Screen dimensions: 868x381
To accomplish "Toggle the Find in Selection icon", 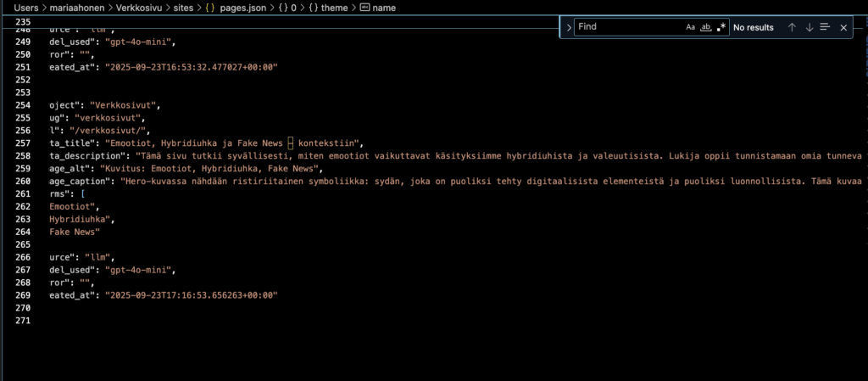I will (826, 27).
